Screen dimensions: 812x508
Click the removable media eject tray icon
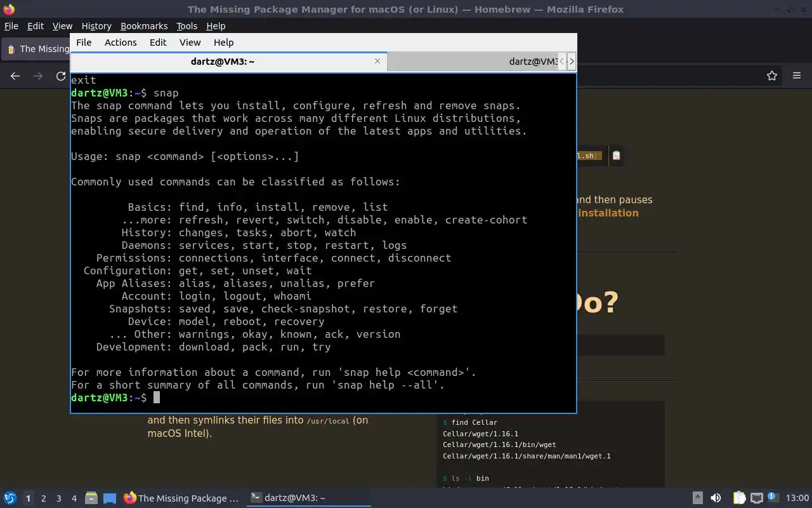tap(697, 498)
